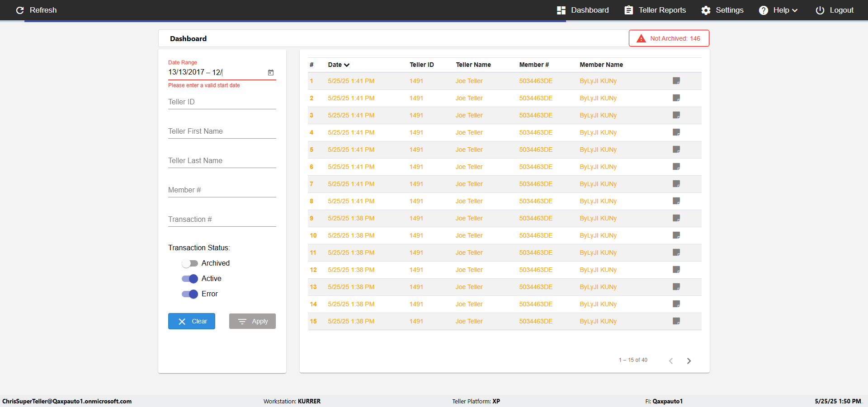Open the note icon for row 1
Image resolution: width=868 pixels, height=407 pixels.
(x=676, y=81)
